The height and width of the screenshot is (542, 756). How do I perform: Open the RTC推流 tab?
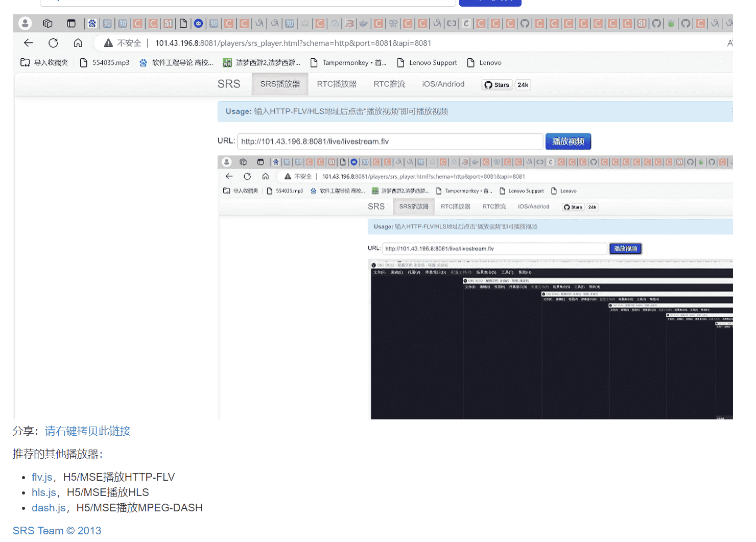(x=389, y=84)
